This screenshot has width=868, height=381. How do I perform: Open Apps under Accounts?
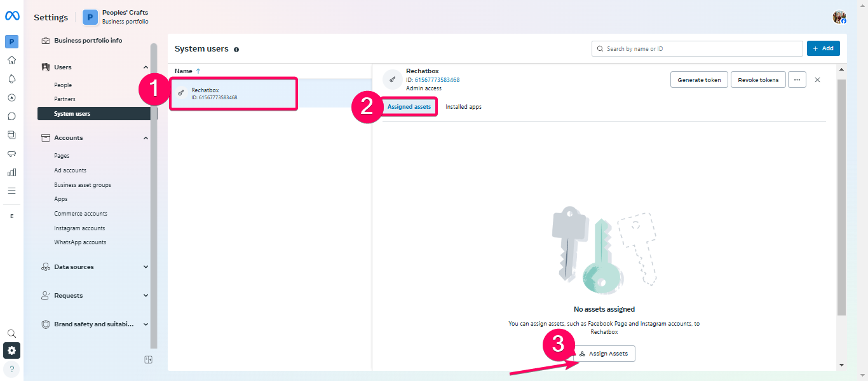click(x=61, y=199)
